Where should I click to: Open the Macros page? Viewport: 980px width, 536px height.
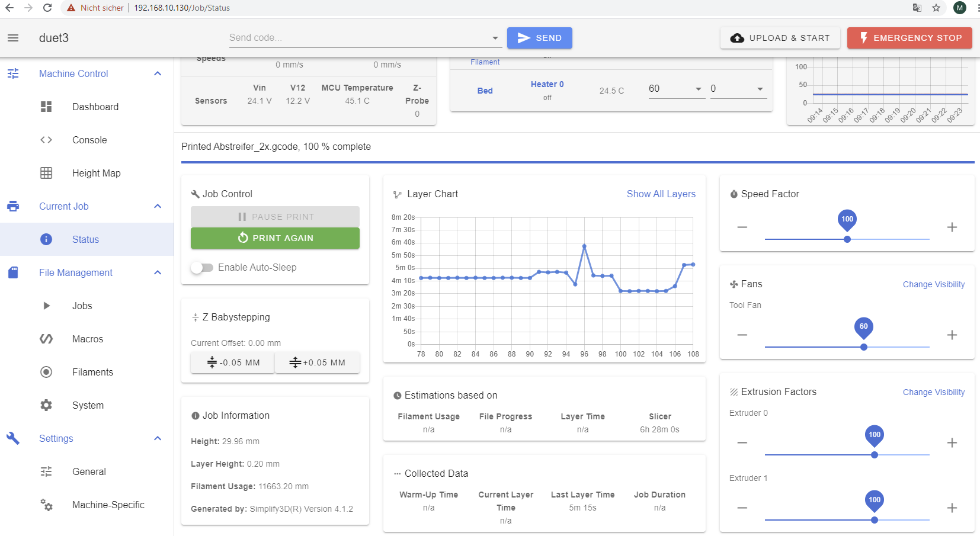87,339
